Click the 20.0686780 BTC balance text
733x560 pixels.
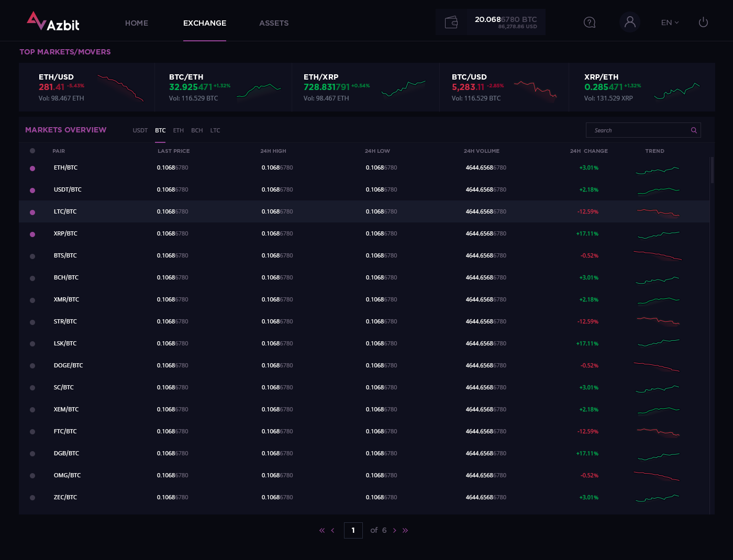[x=506, y=19]
